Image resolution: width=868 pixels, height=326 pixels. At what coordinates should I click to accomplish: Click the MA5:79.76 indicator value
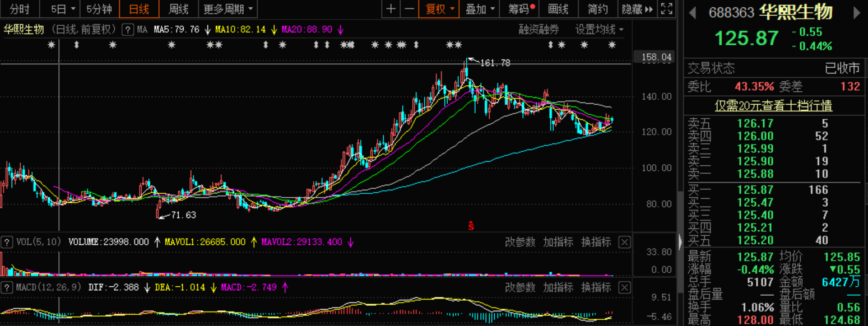[x=177, y=30]
